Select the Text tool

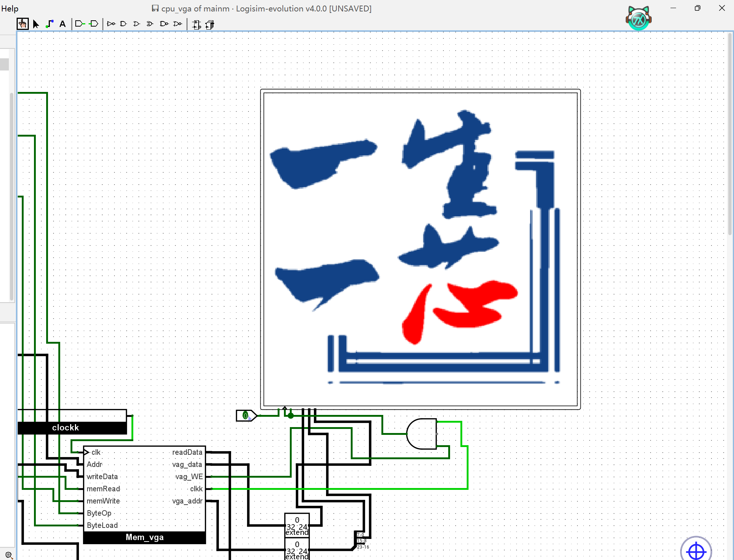point(63,24)
